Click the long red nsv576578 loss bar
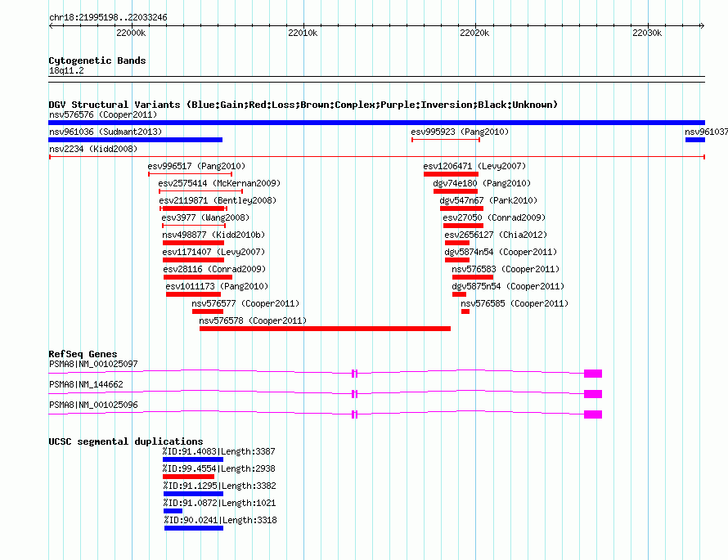 (325, 329)
